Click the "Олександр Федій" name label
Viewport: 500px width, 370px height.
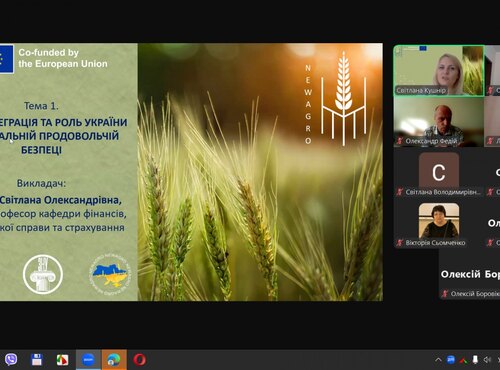coord(431,141)
